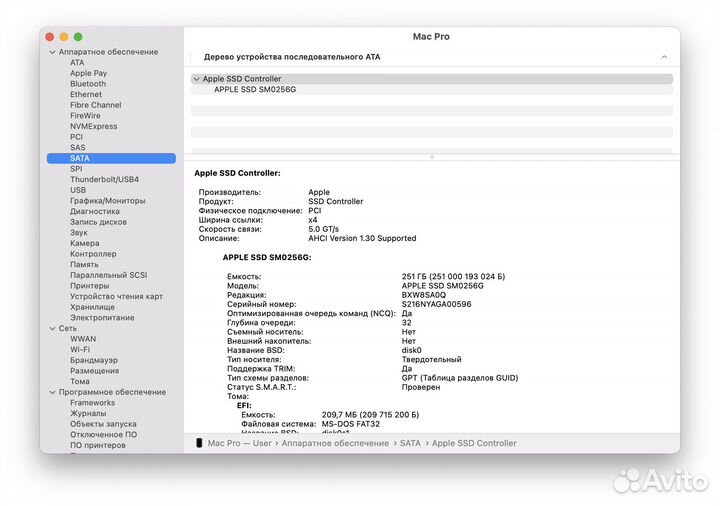Click the pane split divider handle
Image resolution: width=720 pixels, height=506 pixels.
pos(432,157)
